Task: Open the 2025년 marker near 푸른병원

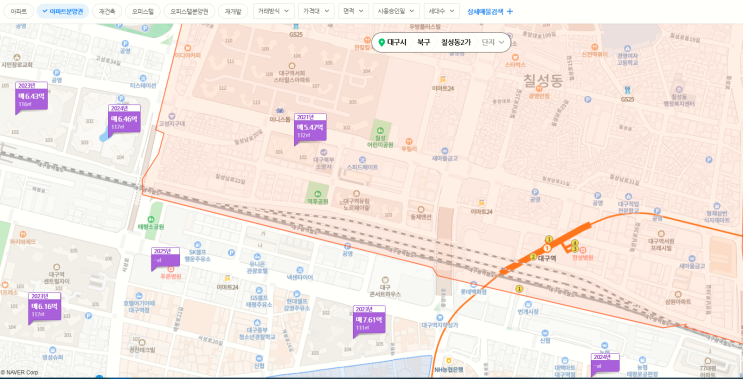Action: [x=165, y=259]
